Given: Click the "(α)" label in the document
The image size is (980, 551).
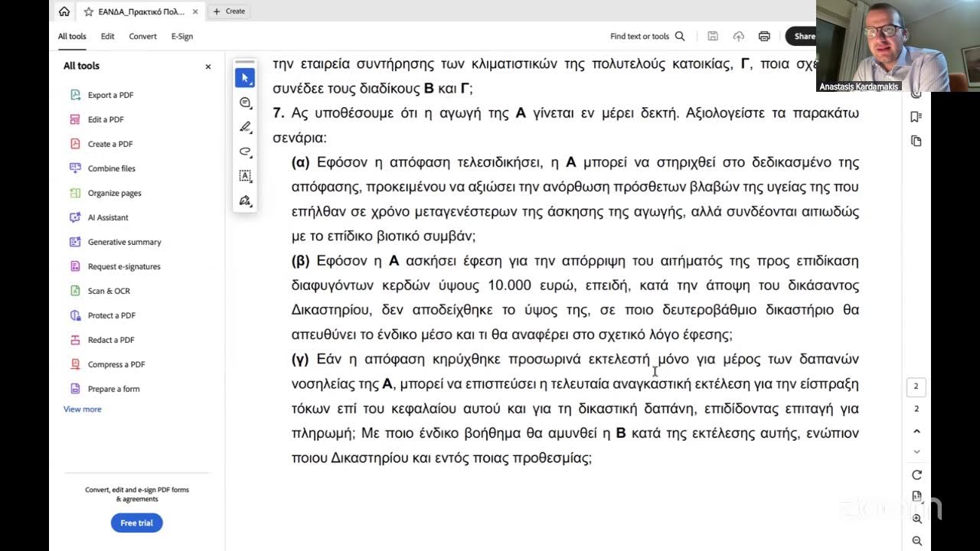Looking at the screenshot, I should click(x=301, y=162).
